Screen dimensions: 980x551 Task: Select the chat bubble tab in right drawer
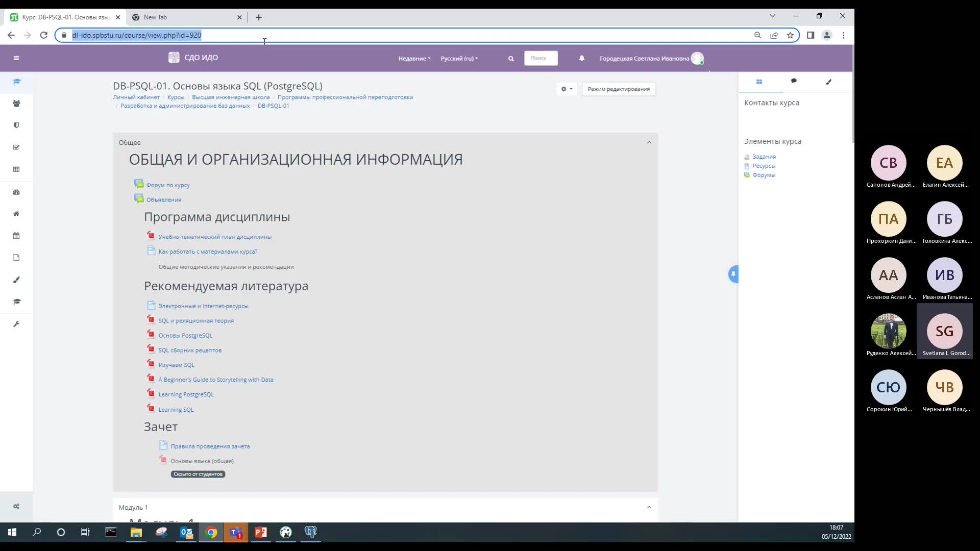pyautogui.click(x=794, y=81)
